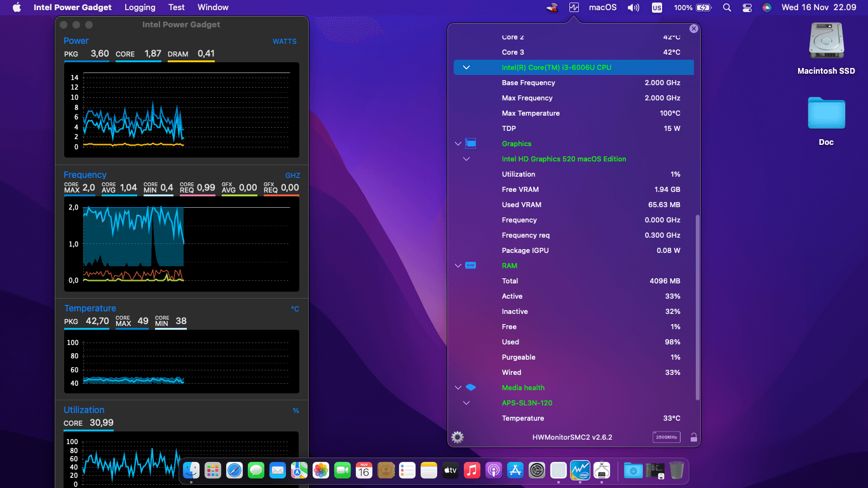The width and height of the screenshot is (868, 488).
Task: Open Music from the Dock
Action: [472, 470]
